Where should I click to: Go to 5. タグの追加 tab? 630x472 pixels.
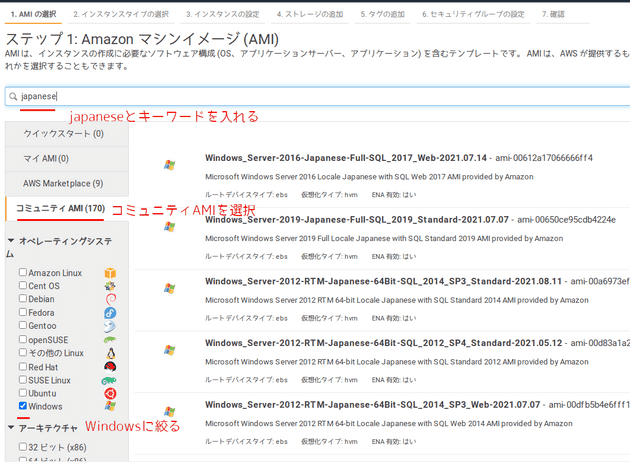(x=382, y=14)
